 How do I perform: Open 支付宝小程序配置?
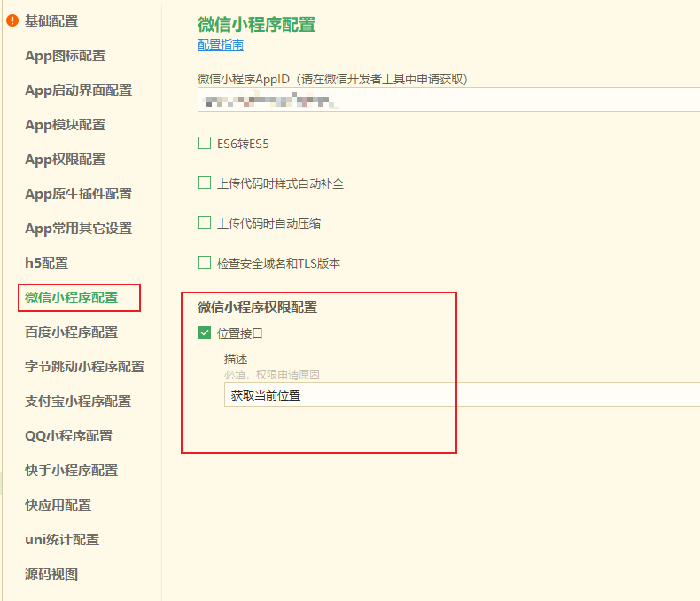coord(78,402)
